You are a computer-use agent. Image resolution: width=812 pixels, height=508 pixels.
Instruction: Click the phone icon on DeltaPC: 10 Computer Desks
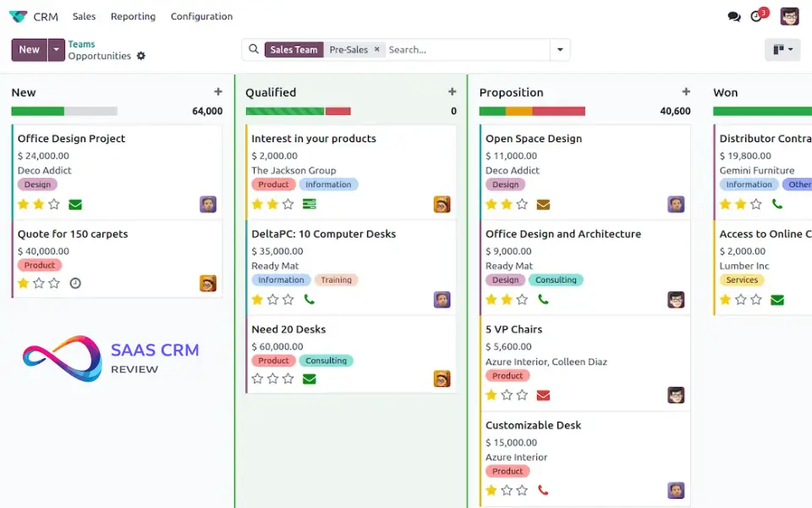[310, 300]
